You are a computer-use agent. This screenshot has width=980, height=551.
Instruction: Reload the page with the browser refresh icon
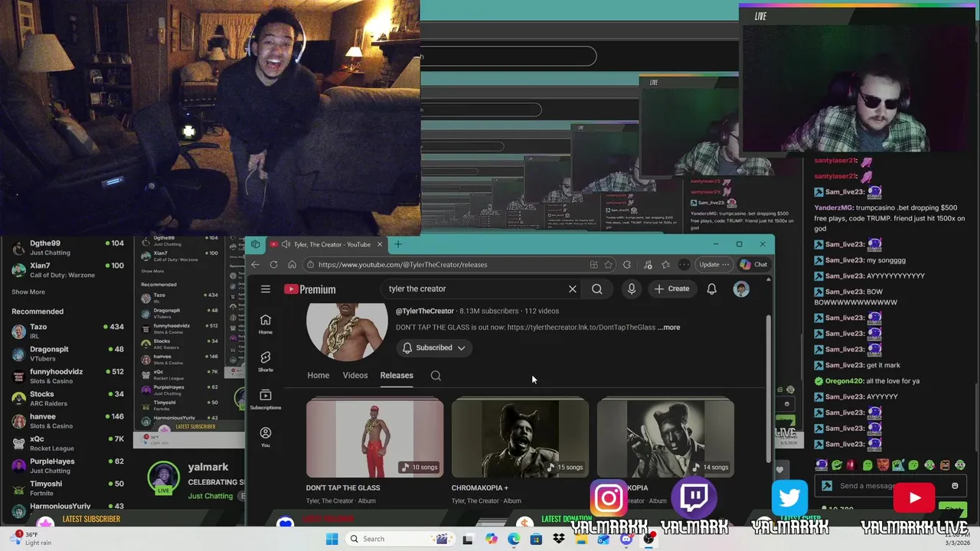[x=273, y=265]
